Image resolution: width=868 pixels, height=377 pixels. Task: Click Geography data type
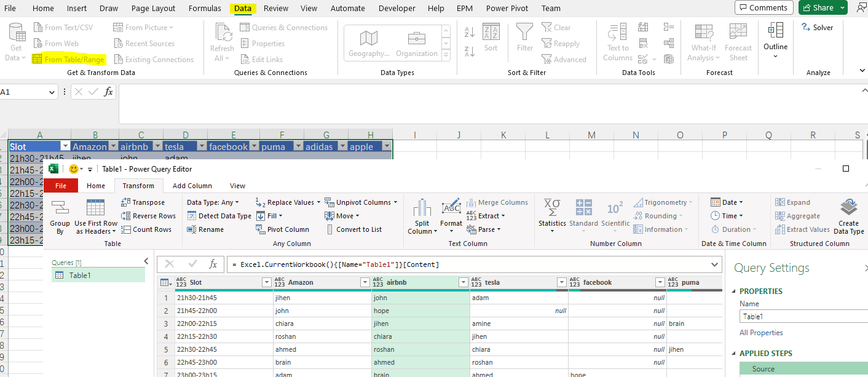(x=369, y=43)
